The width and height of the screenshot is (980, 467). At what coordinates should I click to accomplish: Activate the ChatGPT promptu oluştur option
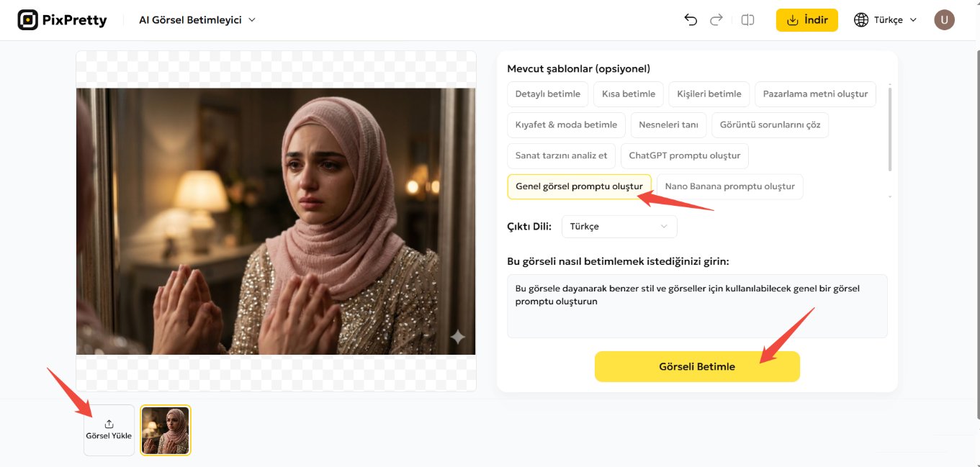point(684,155)
